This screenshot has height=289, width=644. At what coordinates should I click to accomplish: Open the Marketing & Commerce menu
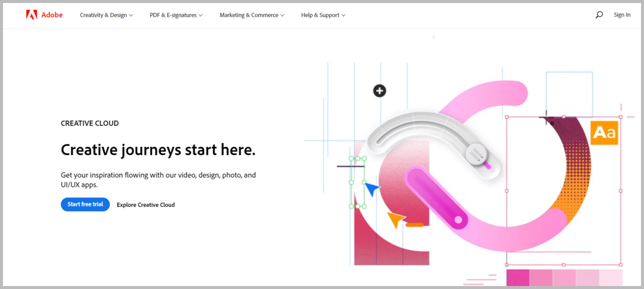(x=252, y=15)
